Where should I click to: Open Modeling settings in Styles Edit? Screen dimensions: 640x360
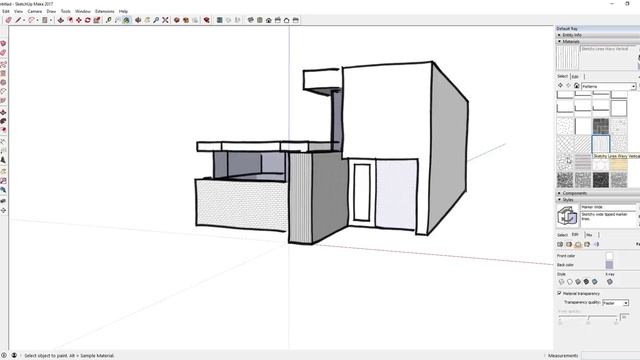(x=596, y=244)
